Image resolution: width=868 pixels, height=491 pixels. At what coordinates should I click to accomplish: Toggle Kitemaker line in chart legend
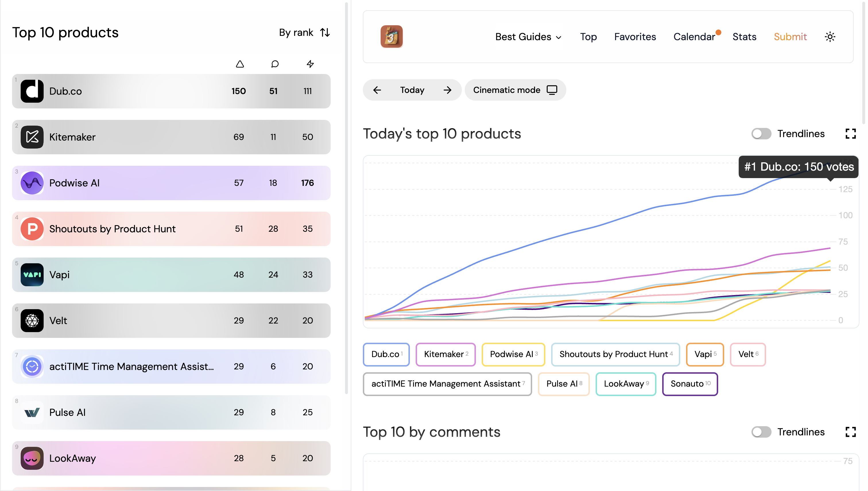pos(445,354)
